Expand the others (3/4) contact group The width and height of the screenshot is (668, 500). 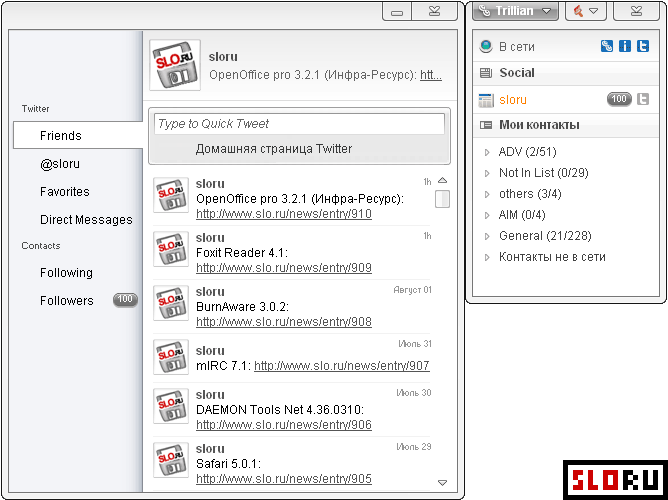487,194
